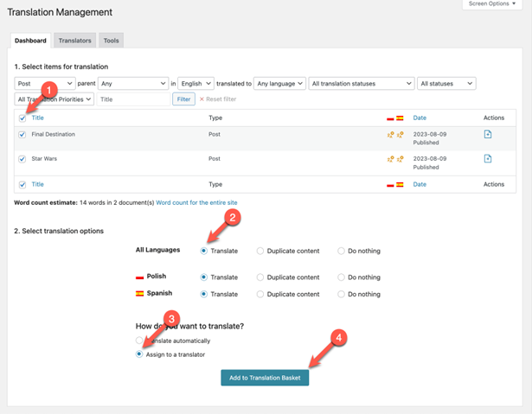This screenshot has width=532, height=414.
Task: Open the Any language dropdown
Action: click(x=279, y=84)
